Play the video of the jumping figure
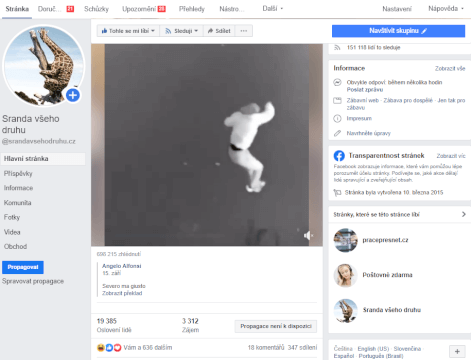Image resolution: width=471 pixels, height=360 pixels. pos(207,145)
